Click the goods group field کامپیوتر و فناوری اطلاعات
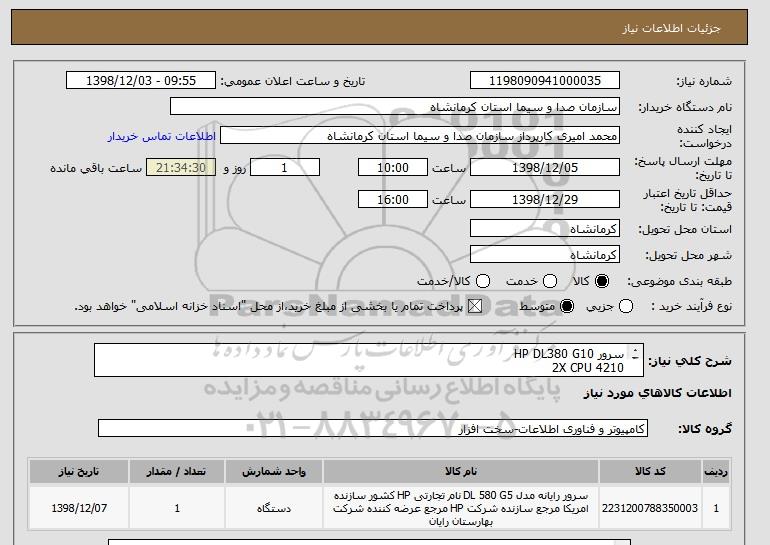This screenshot has height=545, width=770. 373,429
